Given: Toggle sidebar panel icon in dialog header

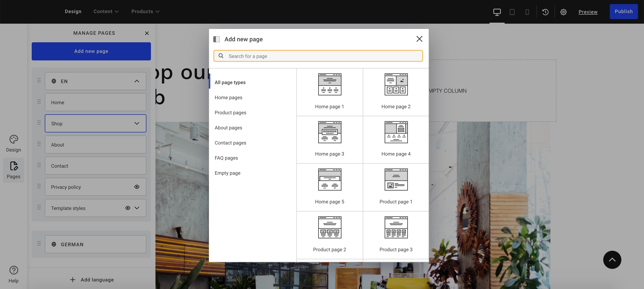Looking at the screenshot, I should [x=217, y=39].
